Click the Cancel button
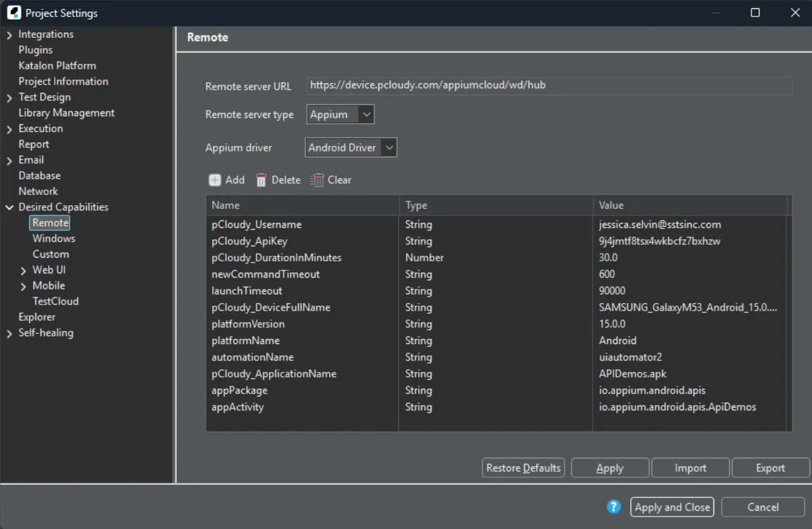Image resolution: width=812 pixels, height=529 pixels. click(x=763, y=507)
